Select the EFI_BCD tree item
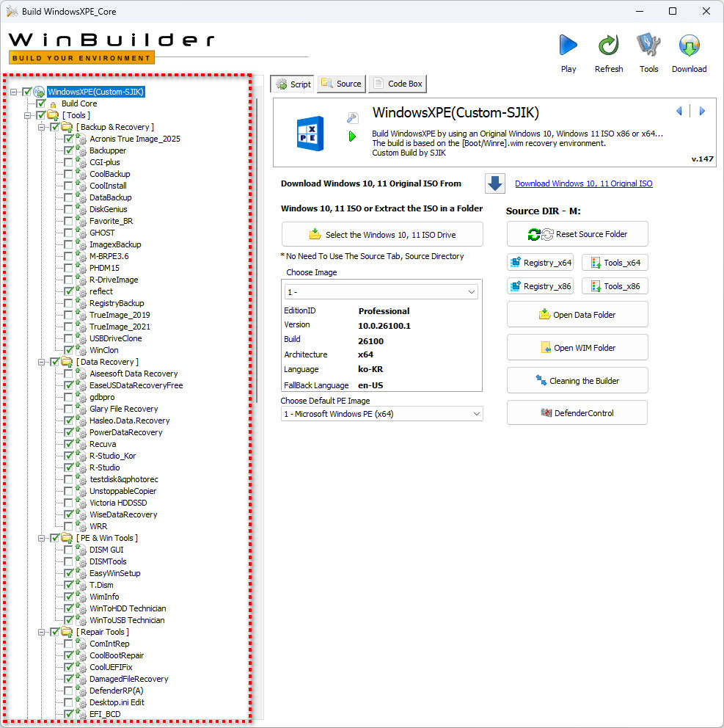Screen dimensions: 724x728 pos(105,714)
